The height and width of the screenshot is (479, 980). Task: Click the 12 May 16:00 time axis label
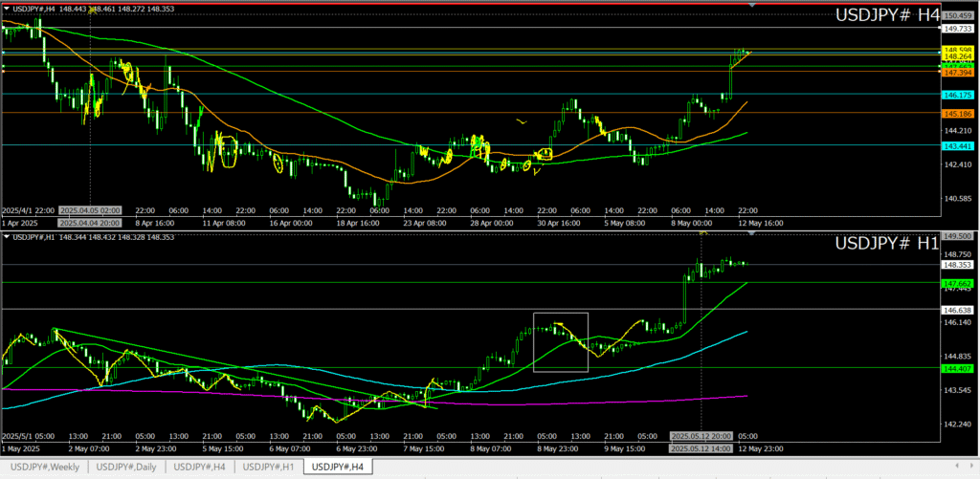[x=761, y=223]
